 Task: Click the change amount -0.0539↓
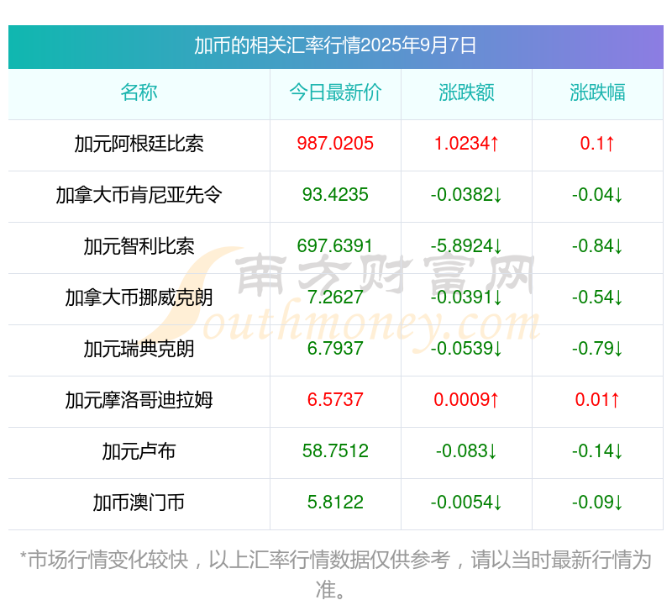(466, 349)
